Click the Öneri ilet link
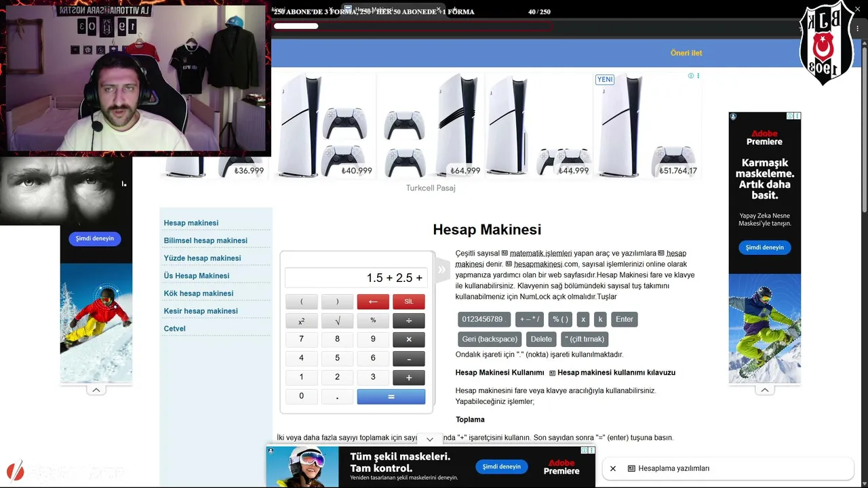This screenshot has height=488, width=868. pos(686,53)
